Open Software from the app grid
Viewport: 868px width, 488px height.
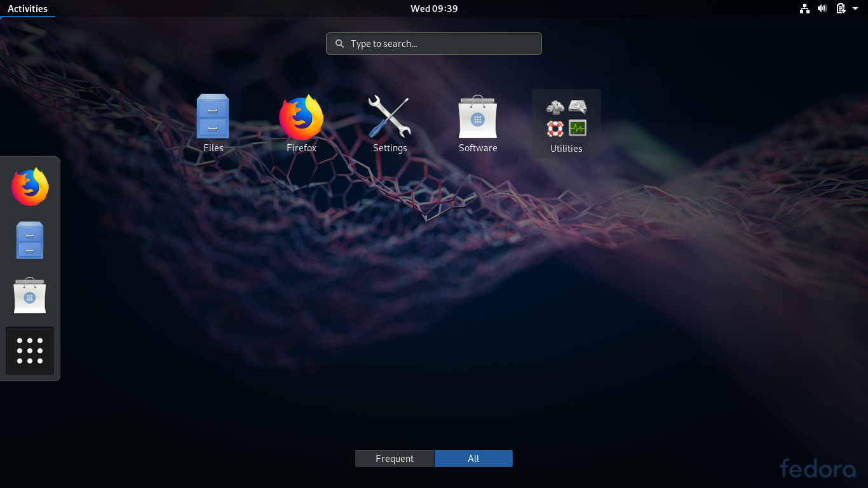pyautogui.click(x=478, y=124)
